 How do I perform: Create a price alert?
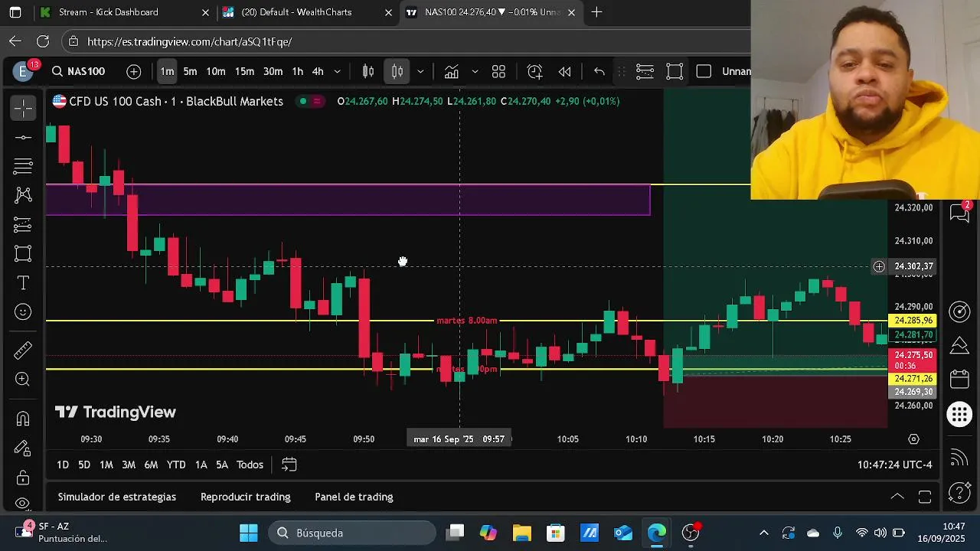(x=535, y=71)
